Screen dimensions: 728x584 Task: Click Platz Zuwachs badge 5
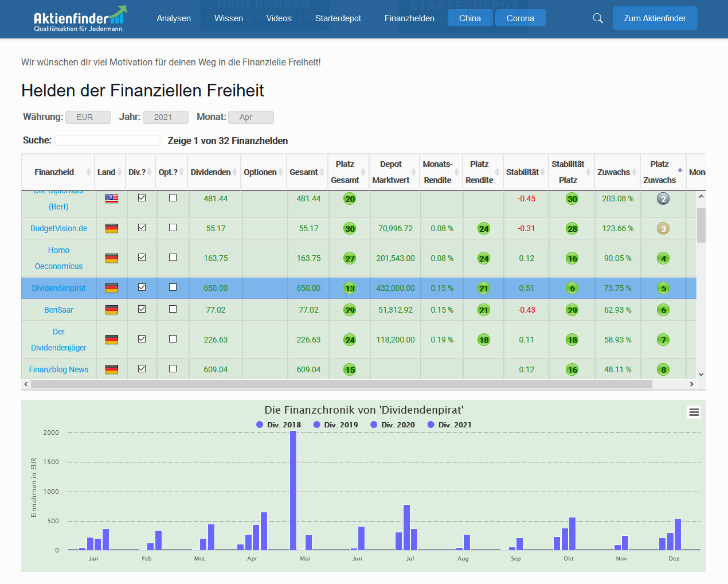click(663, 288)
